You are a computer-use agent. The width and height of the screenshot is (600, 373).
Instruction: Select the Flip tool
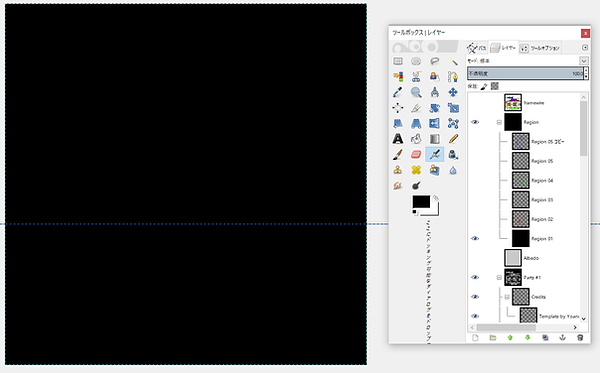click(x=434, y=124)
